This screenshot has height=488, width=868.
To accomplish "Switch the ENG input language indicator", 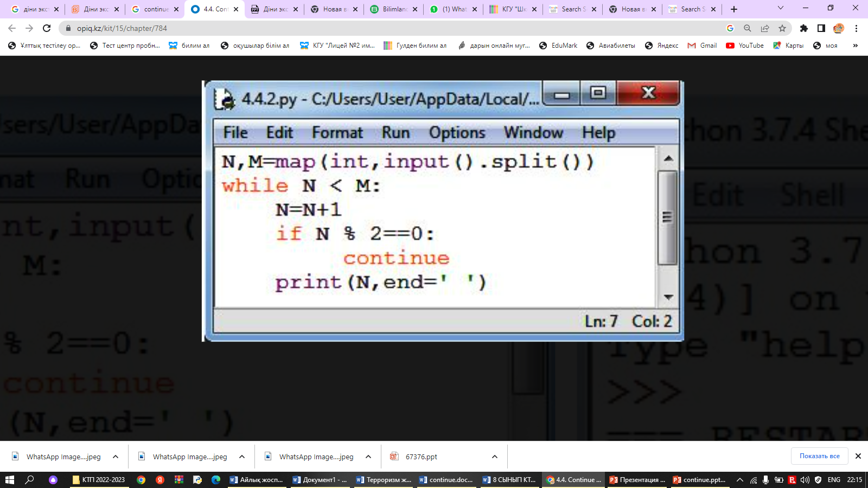I will (x=834, y=480).
